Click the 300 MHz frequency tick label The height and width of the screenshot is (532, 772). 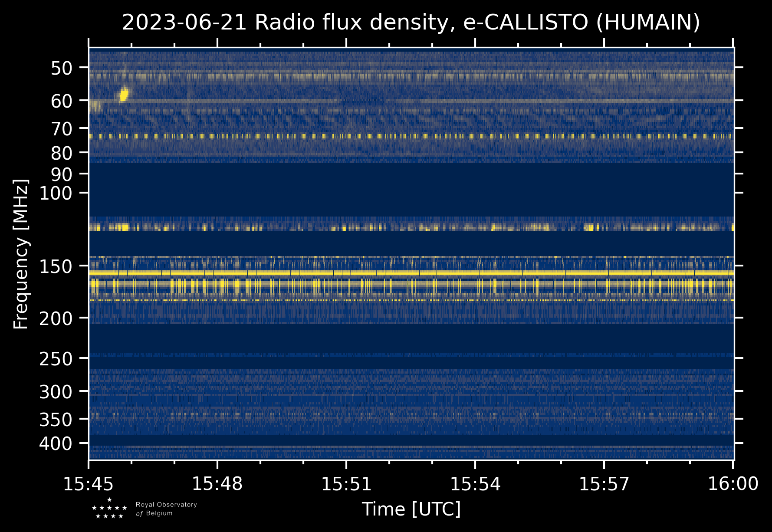(x=56, y=392)
